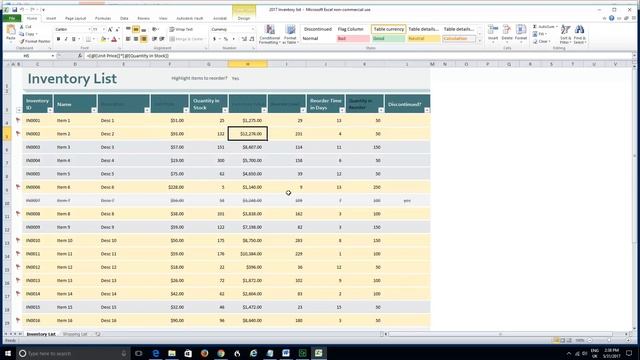Screen dimensions: 640x360
Task: Open the Quantity in Stock filter dropdown
Action: point(225,110)
